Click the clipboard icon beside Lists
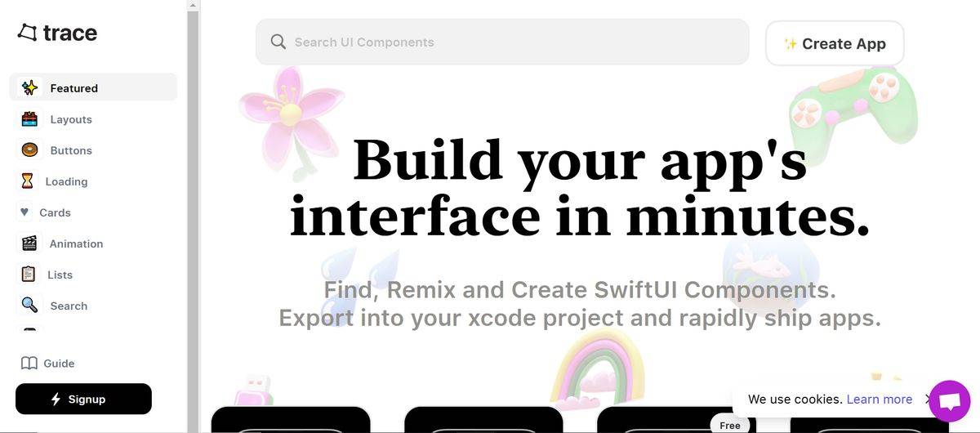The width and height of the screenshot is (980, 433). [29, 275]
